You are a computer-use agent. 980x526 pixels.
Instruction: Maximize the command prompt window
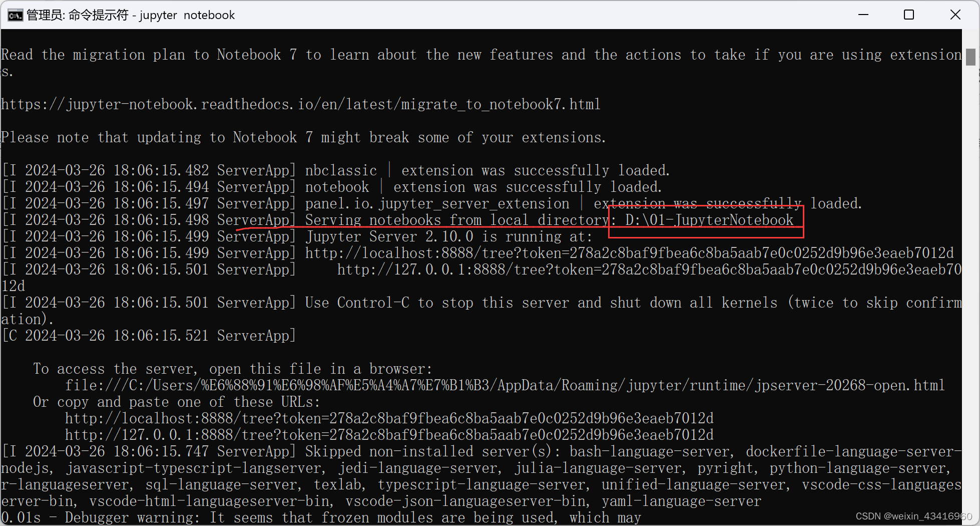click(x=909, y=15)
